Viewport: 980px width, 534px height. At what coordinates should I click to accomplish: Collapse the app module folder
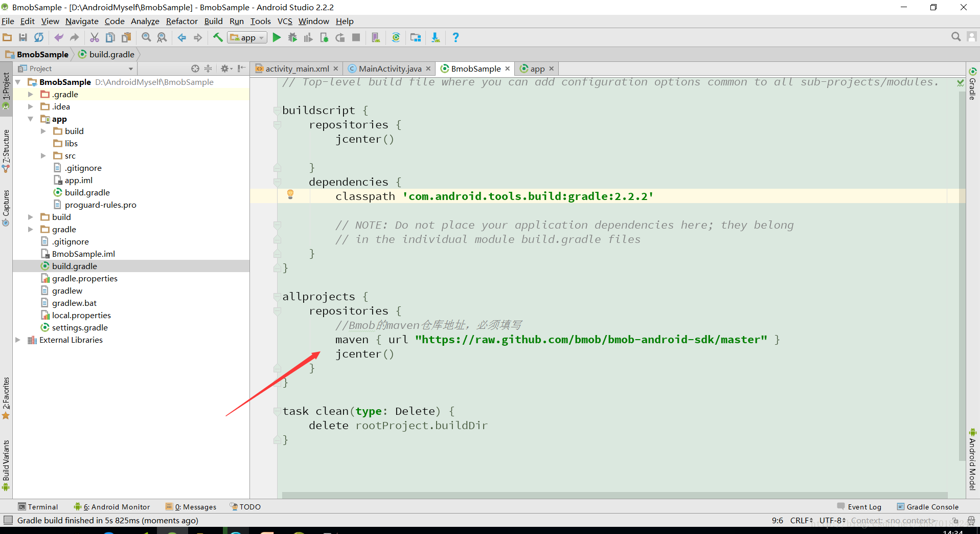(x=30, y=119)
